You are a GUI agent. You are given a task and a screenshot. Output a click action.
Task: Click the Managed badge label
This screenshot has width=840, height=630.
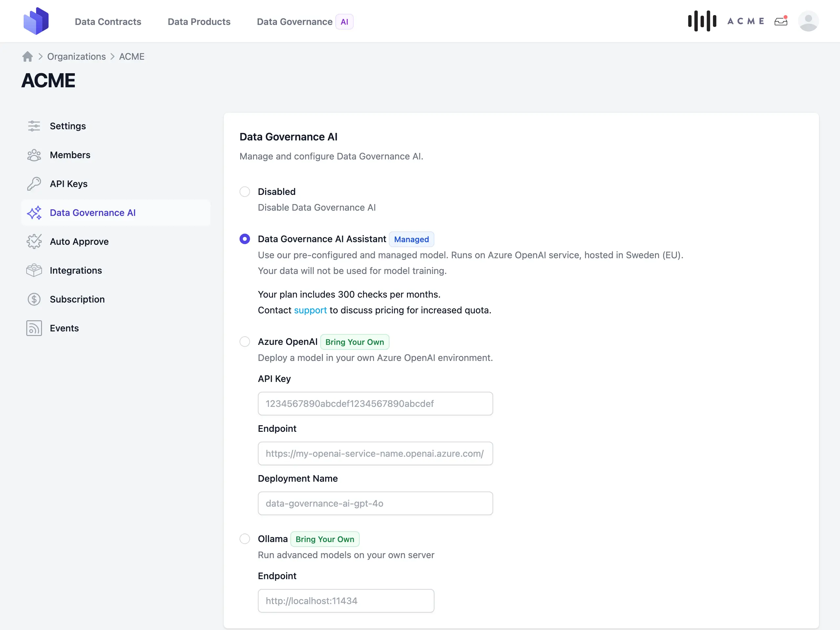[x=411, y=239]
